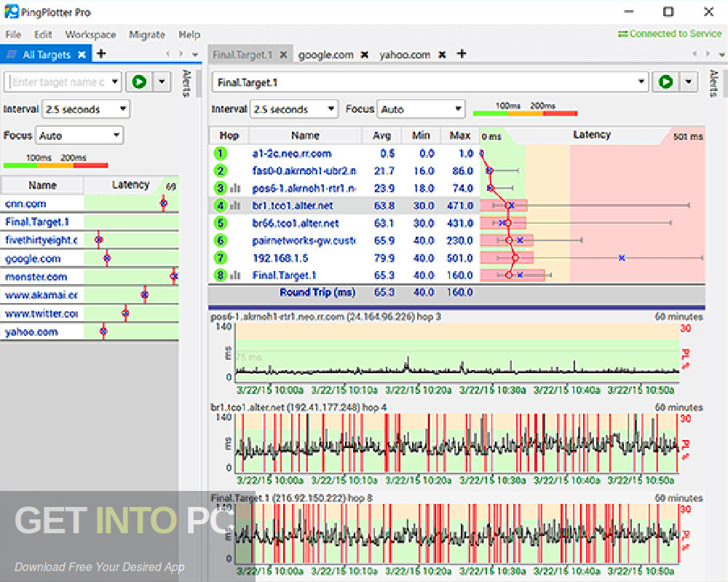Select www.akamai target row in list
Screen dimensions: 728x582
(x=90, y=295)
